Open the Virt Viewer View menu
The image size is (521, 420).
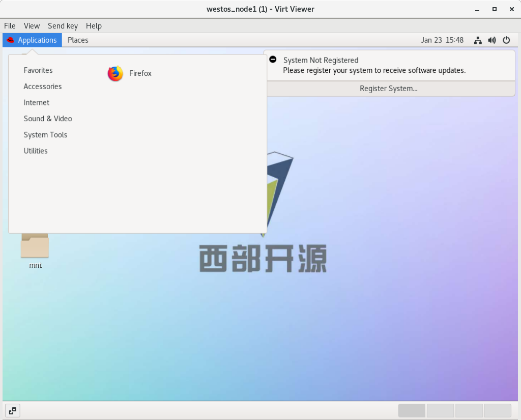pyautogui.click(x=32, y=26)
